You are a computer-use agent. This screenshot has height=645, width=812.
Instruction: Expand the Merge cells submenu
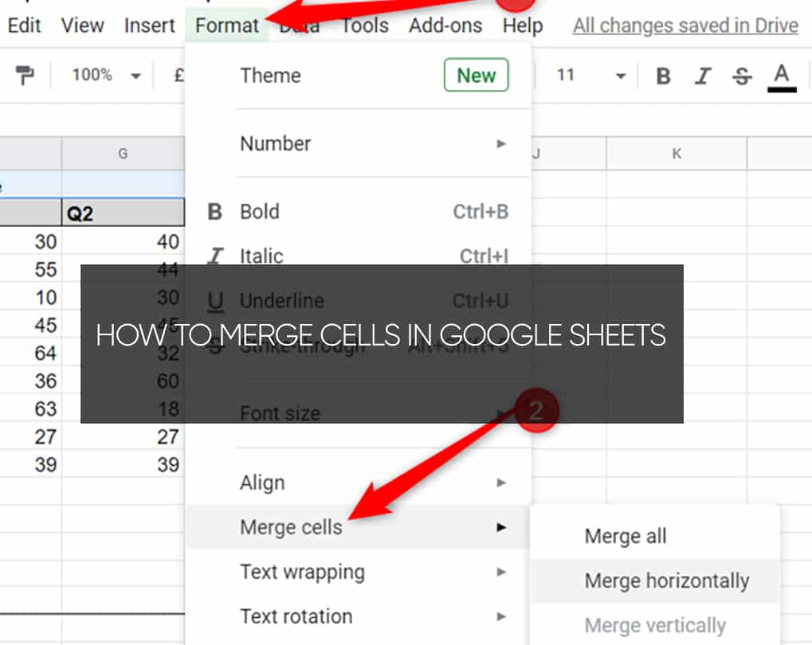[358, 527]
